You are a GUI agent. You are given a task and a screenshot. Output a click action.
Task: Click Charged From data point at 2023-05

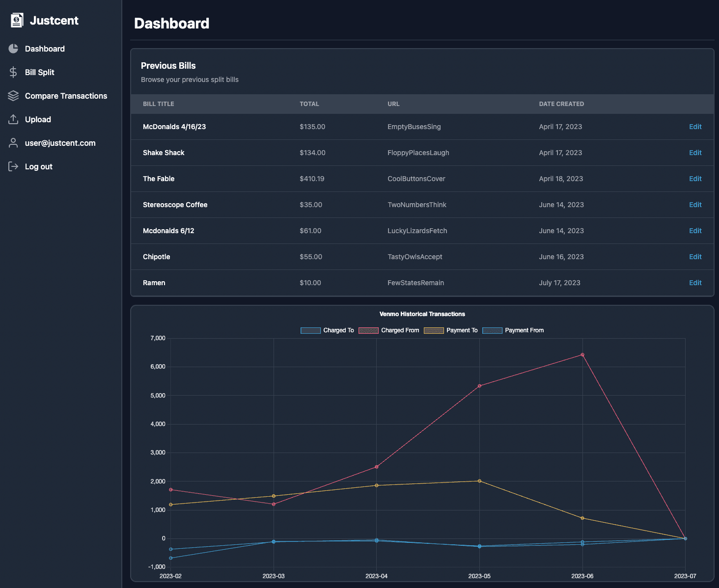[x=479, y=386]
